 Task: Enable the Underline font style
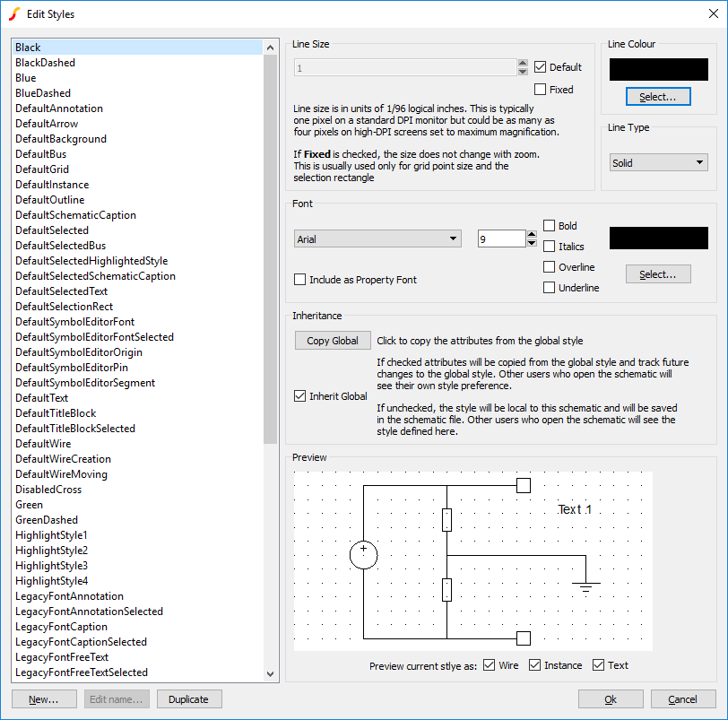[x=550, y=287]
